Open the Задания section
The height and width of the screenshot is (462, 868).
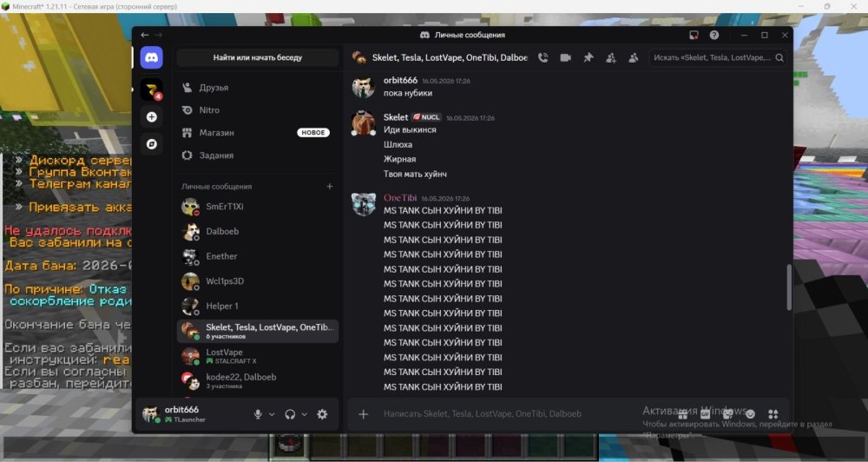point(258,155)
